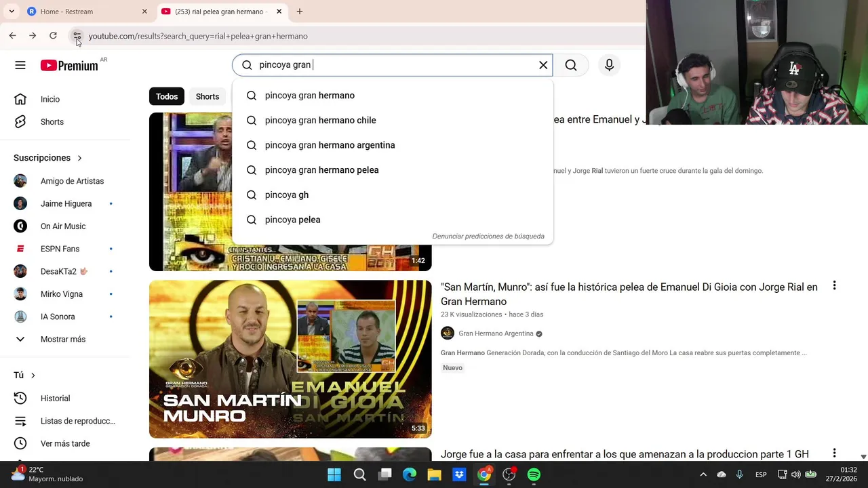
Task: Close the Home - Restream tab
Action: (x=144, y=12)
